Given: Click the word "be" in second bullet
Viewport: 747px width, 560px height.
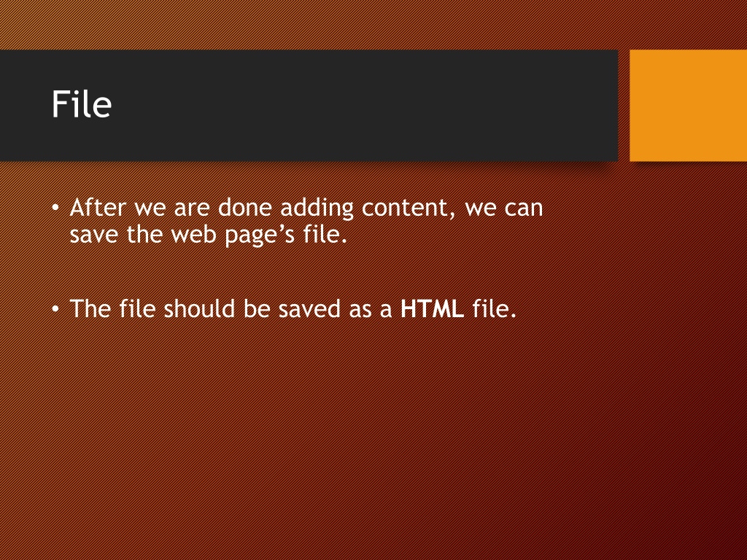Looking at the screenshot, I should [x=257, y=308].
